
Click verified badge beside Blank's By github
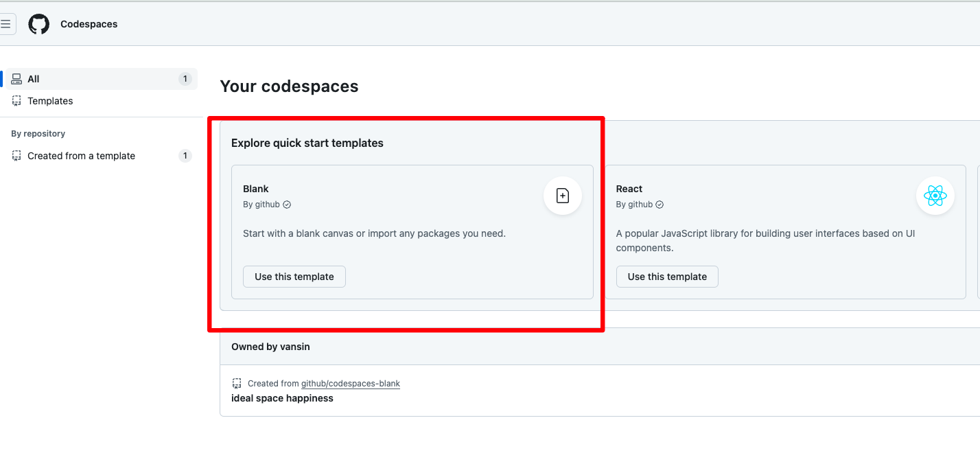(287, 205)
